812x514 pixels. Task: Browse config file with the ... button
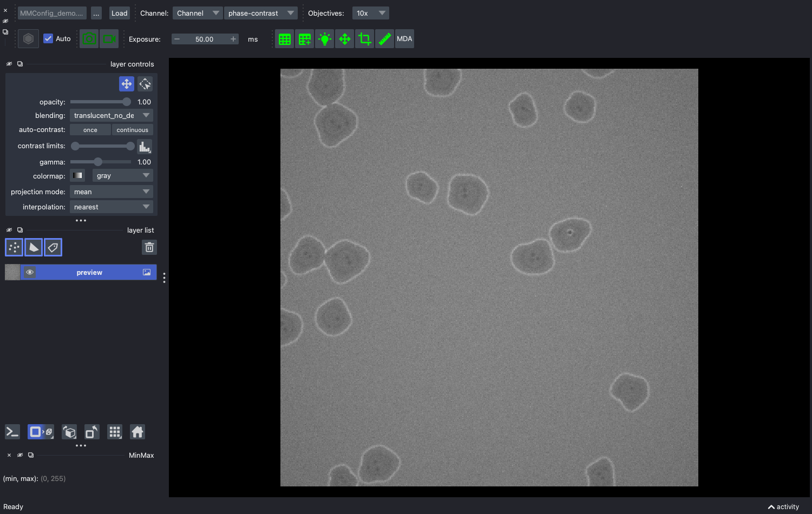click(x=96, y=13)
